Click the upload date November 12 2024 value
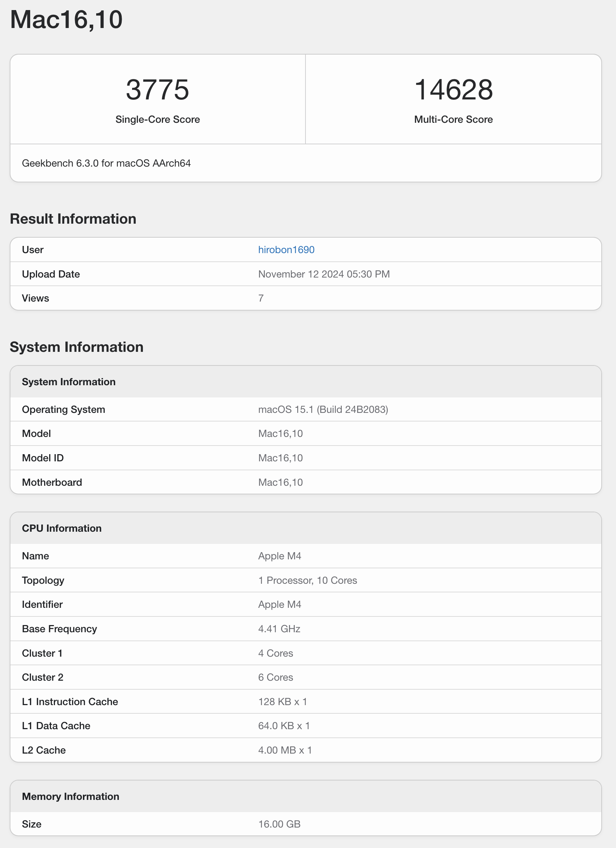The image size is (616, 848). pyautogui.click(x=324, y=274)
